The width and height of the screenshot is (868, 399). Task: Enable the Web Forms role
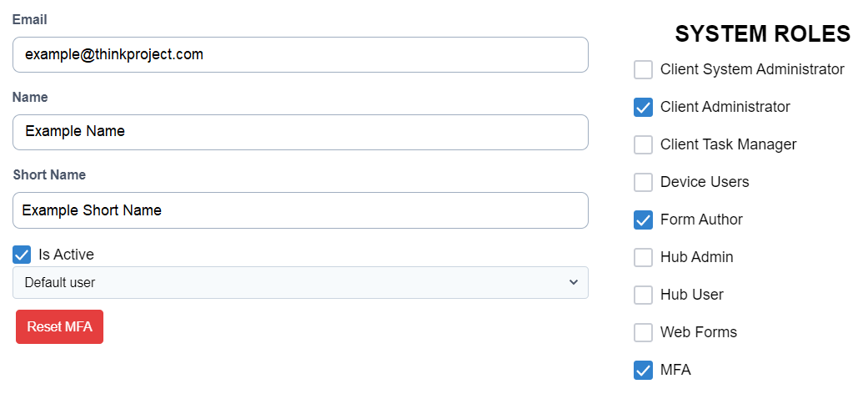[x=643, y=332]
